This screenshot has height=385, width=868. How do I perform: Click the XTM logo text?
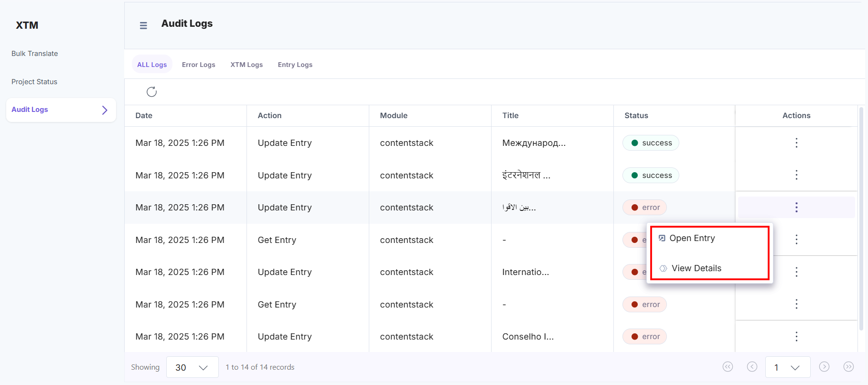click(27, 25)
